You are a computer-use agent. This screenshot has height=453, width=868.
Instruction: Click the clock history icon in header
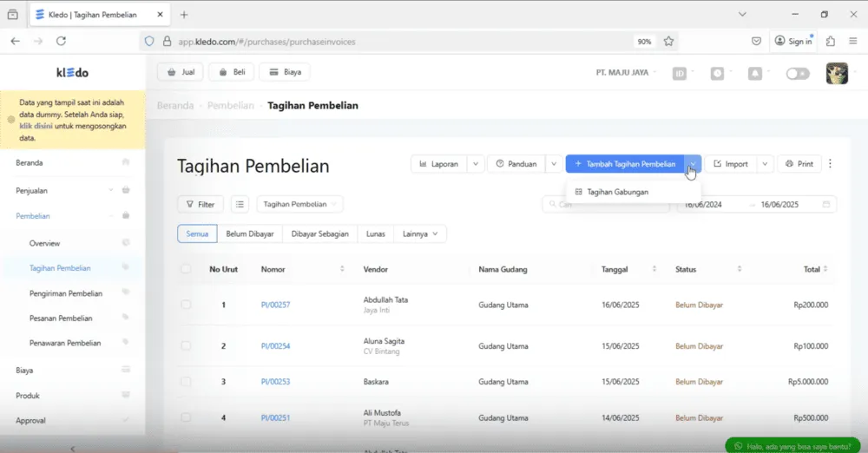pos(717,73)
